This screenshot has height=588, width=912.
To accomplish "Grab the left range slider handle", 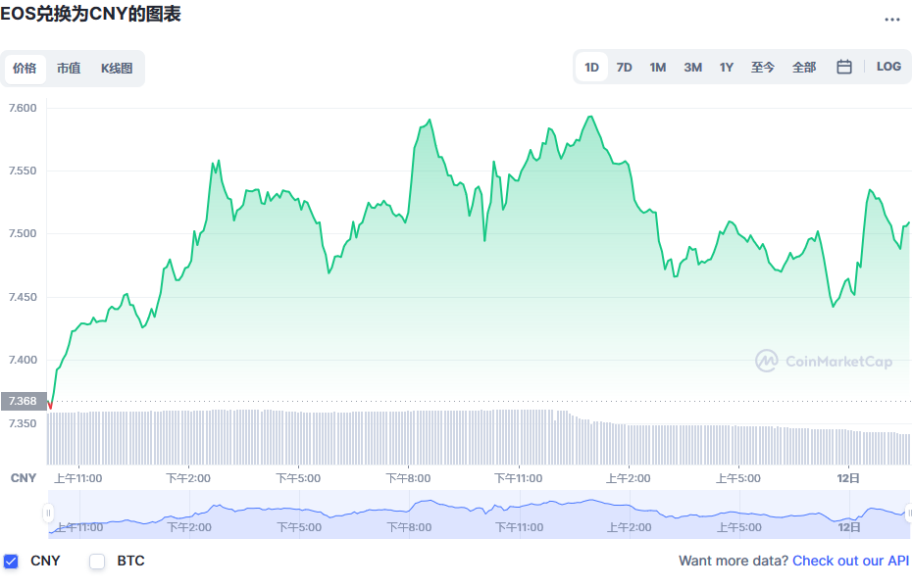I will pos(48,514).
